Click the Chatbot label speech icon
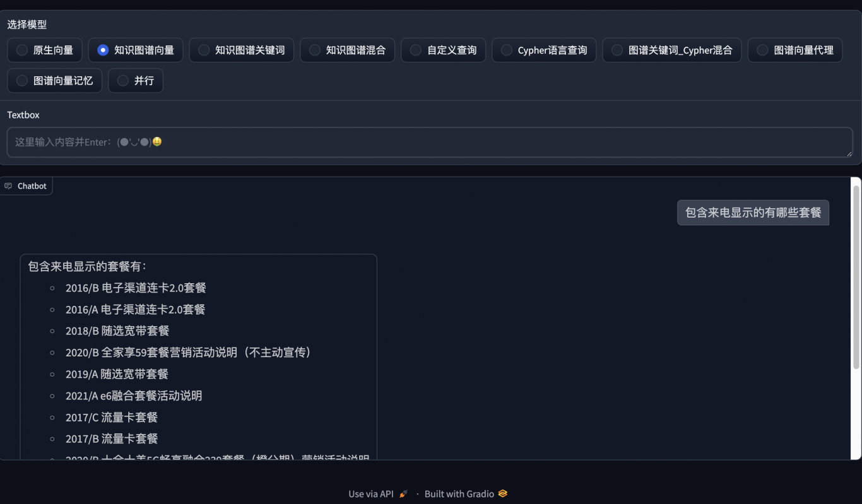Viewport: 862px width, 504px height. coord(8,186)
